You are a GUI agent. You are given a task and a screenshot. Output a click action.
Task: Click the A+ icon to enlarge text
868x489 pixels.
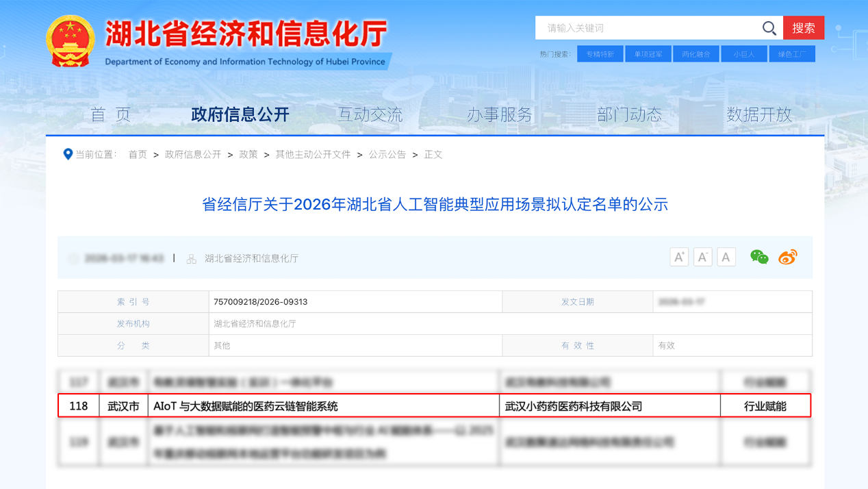point(678,256)
